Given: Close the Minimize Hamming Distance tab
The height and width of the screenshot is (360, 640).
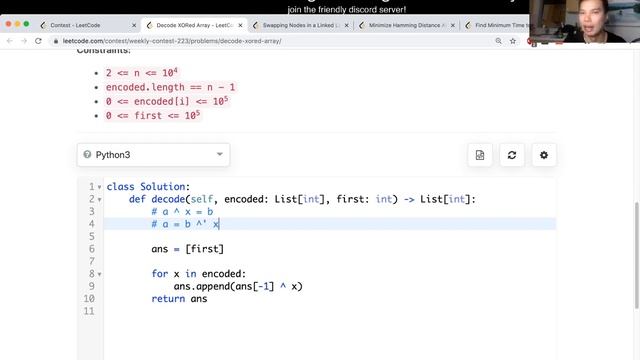Looking at the screenshot, I should (453, 25).
